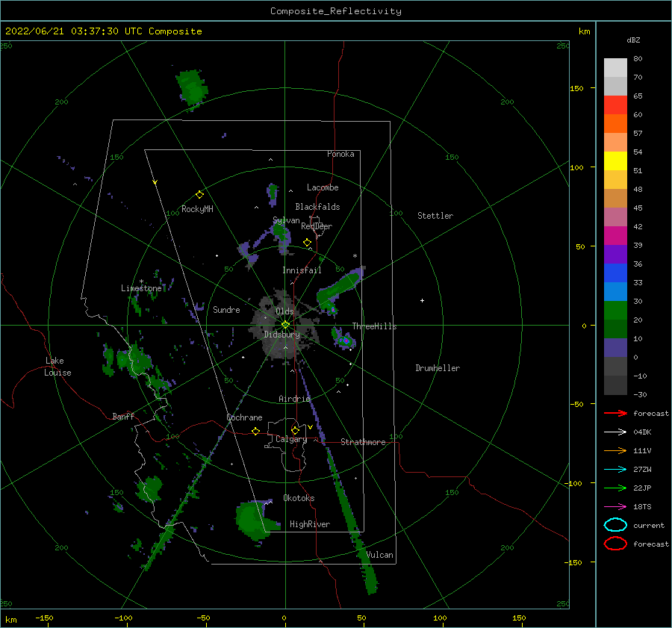Viewport: 672px width, 628px height.
Task: Click the 30 dBZ green color swatch
Action: [x=615, y=311]
